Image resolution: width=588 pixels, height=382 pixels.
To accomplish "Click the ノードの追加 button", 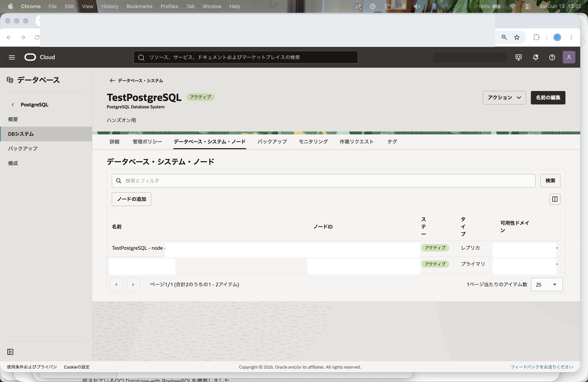I will [131, 199].
